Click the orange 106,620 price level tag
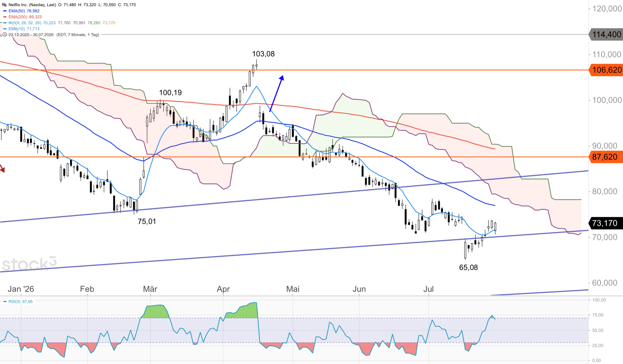 point(606,70)
